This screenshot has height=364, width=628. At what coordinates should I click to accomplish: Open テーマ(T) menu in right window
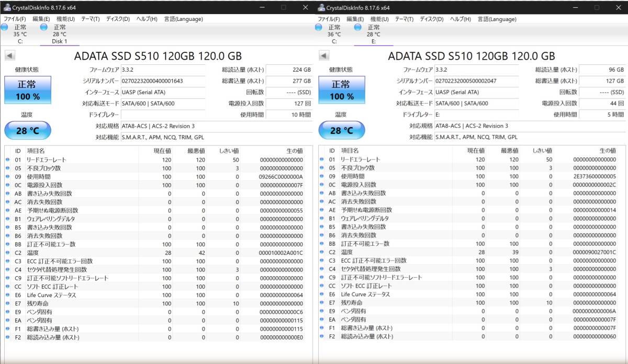(x=404, y=19)
